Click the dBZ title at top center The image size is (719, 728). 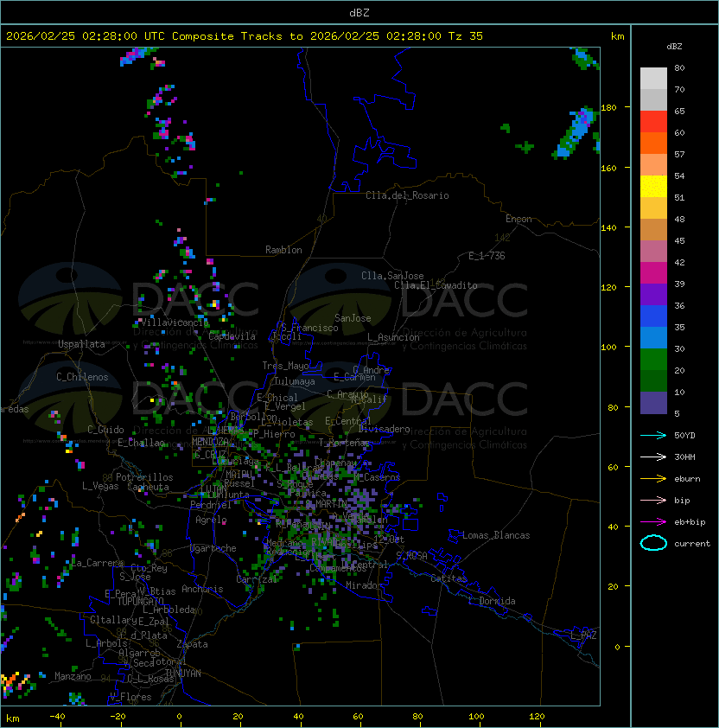point(359,12)
